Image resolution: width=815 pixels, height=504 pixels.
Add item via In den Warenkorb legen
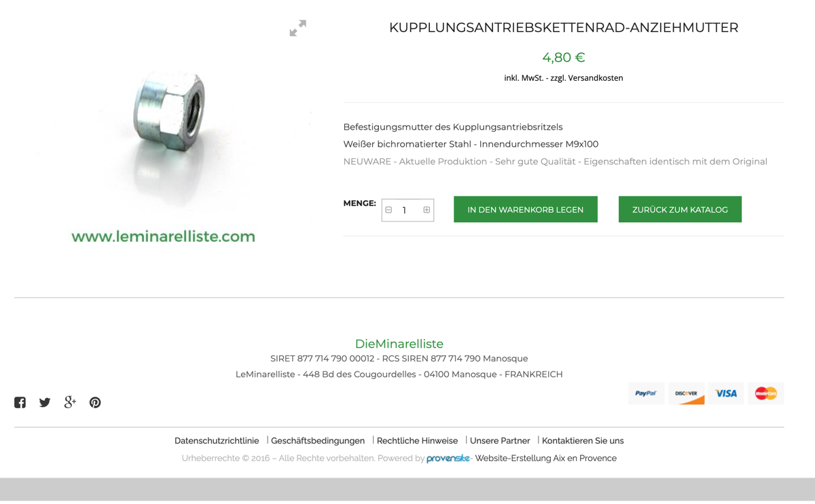pyautogui.click(x=526, y=209)
